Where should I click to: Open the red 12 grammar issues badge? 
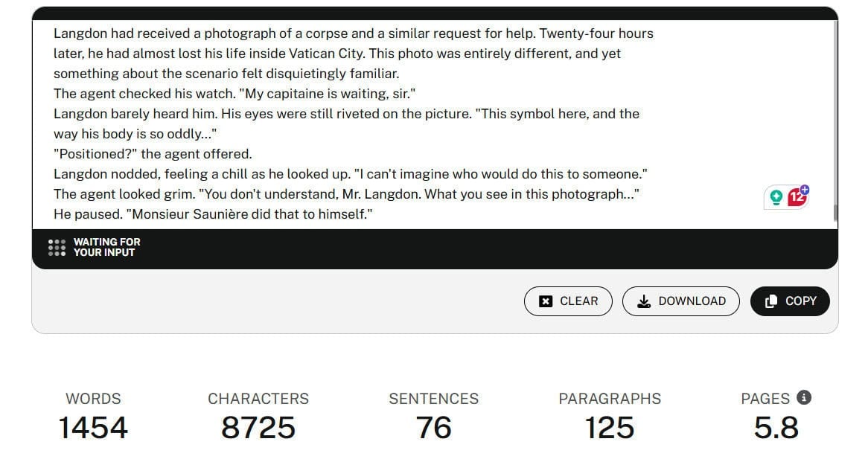click(x=797, y=196)
